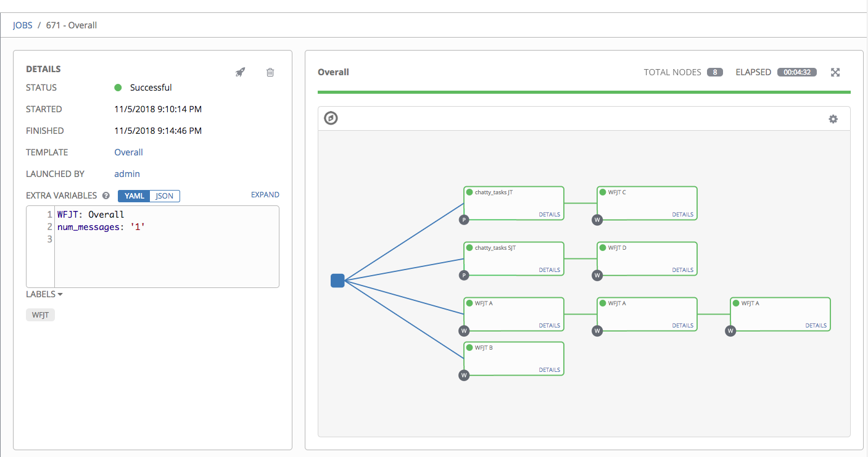Open DETAILS of WFJT B node
The image size is (868, 457).
point(549,370)
